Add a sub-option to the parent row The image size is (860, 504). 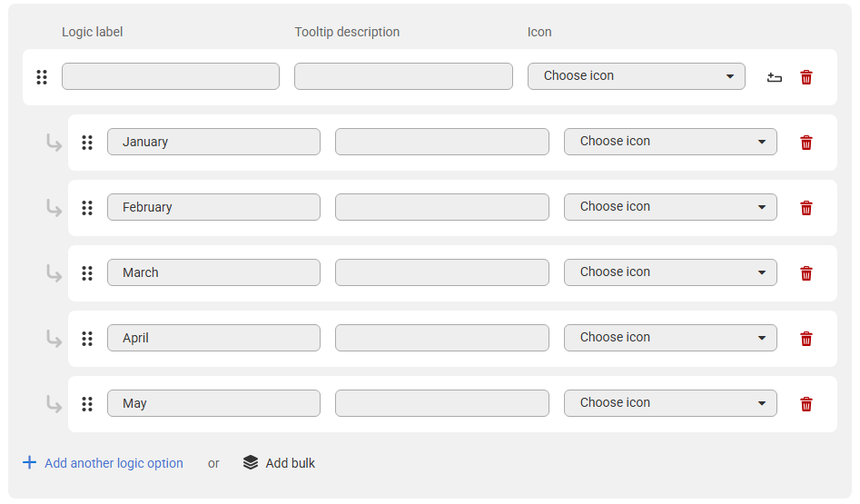774,77
